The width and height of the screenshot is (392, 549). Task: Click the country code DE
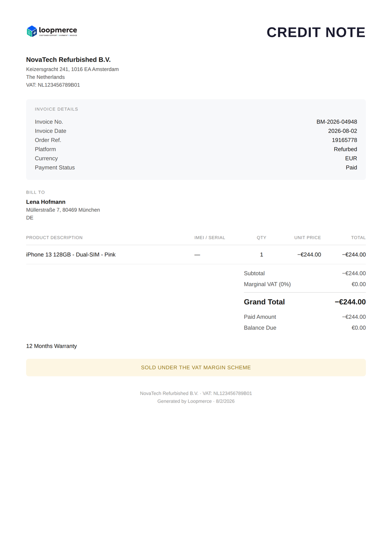tap(30, 218)
